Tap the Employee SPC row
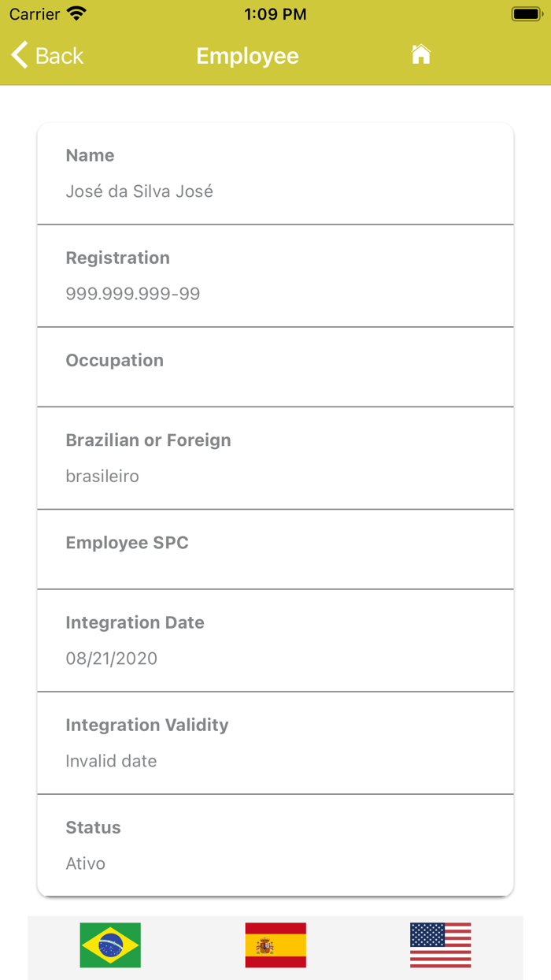The image size is (551, 980). 275,549
